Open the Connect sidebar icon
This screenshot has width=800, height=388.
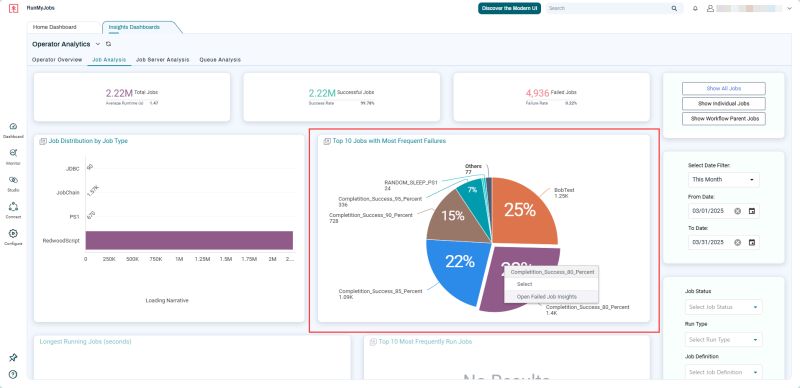click(13, 207)
